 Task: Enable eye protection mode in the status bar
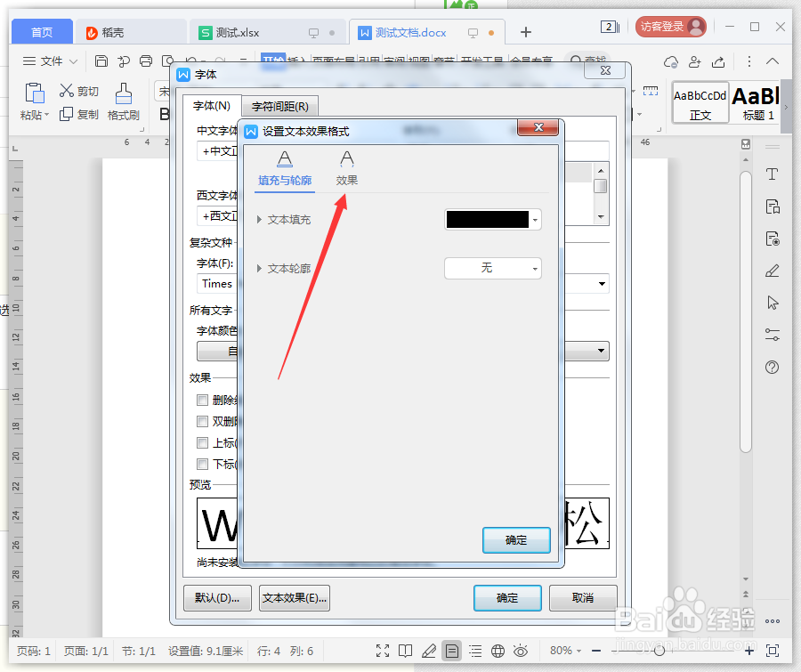coord(520,651)
